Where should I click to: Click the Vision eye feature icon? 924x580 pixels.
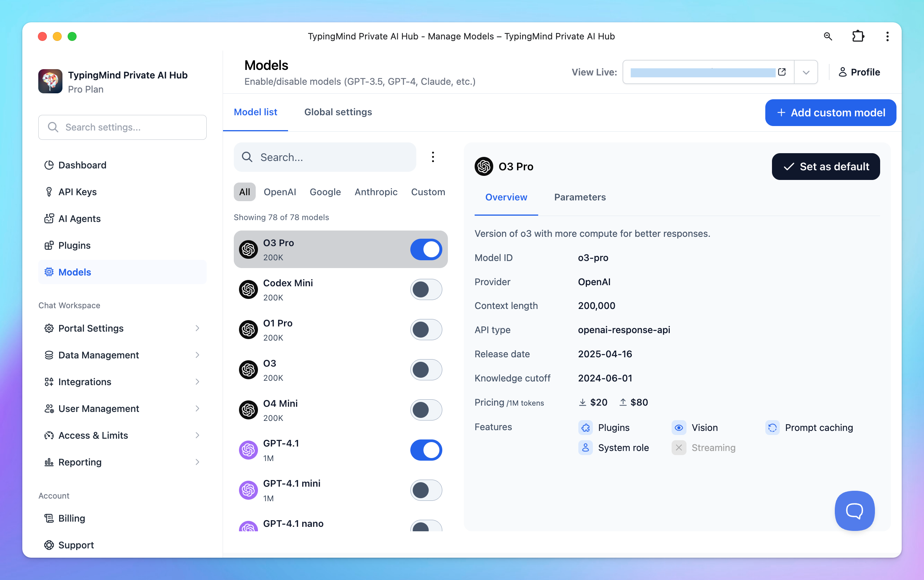[x=679, y=428]
